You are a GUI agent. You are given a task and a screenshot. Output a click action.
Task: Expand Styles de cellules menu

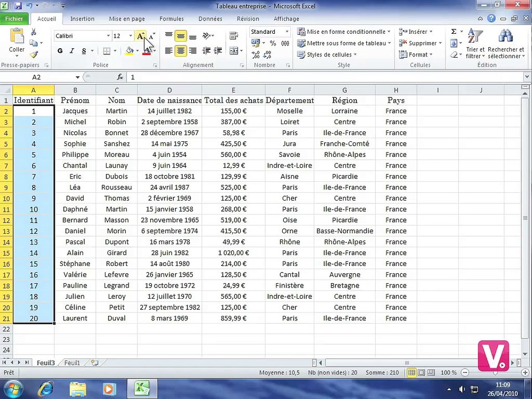point(327,55)
